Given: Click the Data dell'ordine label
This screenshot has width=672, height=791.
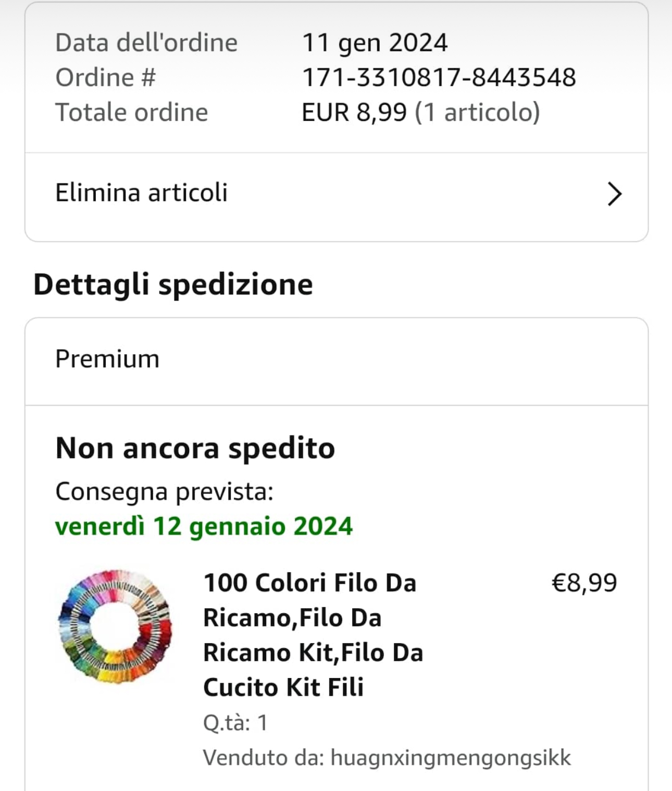Looking at the screenshot, I should [x=146, y=43].
